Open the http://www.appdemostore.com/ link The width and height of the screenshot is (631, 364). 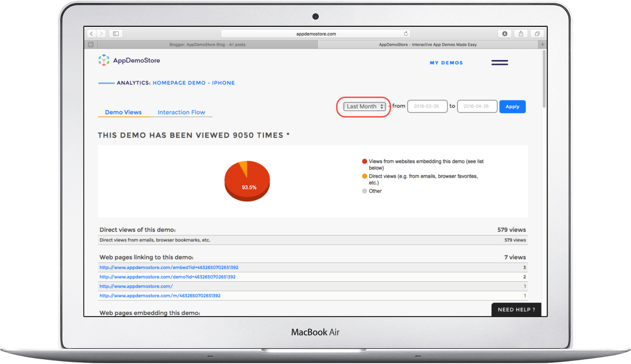[136, 286]
